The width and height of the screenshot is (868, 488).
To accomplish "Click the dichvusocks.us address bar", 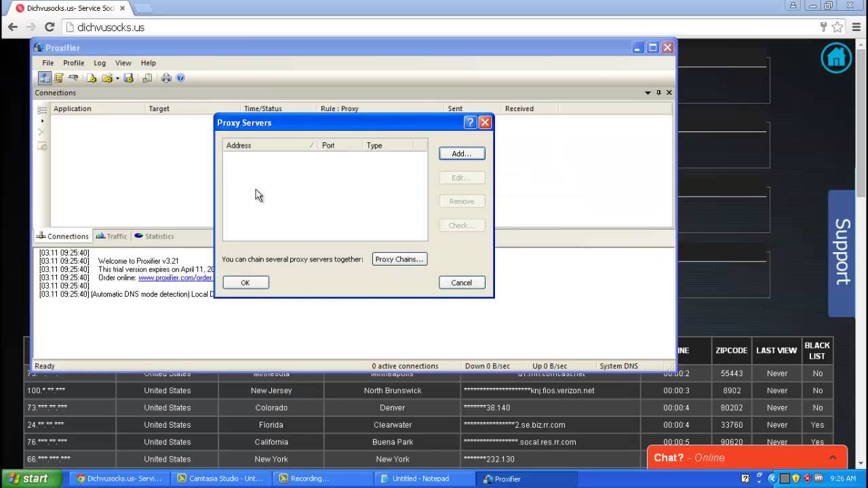I will [x=441, y=27].
